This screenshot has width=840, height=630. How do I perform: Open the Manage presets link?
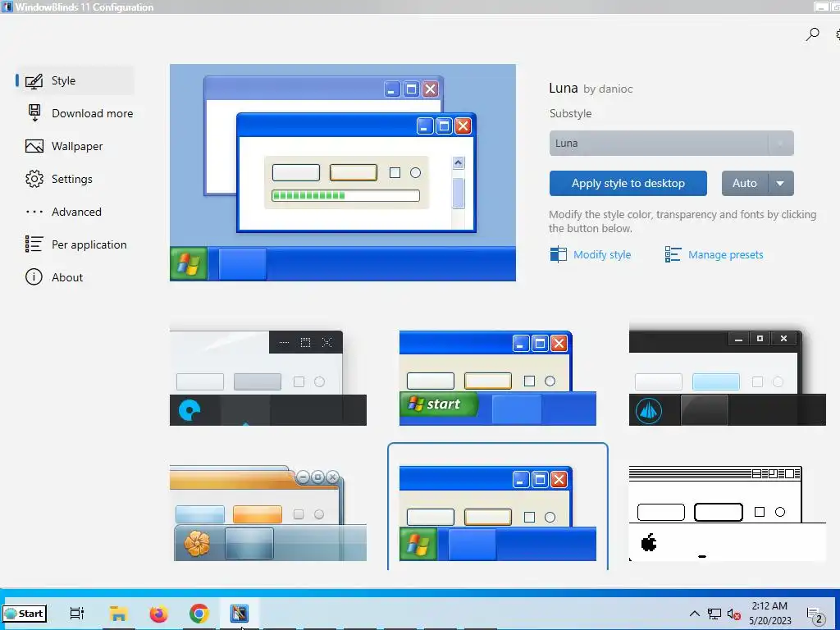tap(725, 255)
